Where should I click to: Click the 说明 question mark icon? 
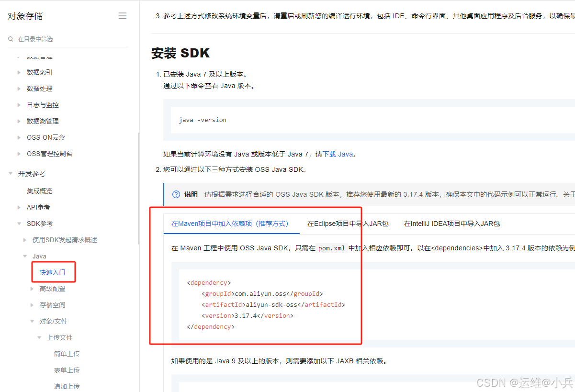coord(175,194)
